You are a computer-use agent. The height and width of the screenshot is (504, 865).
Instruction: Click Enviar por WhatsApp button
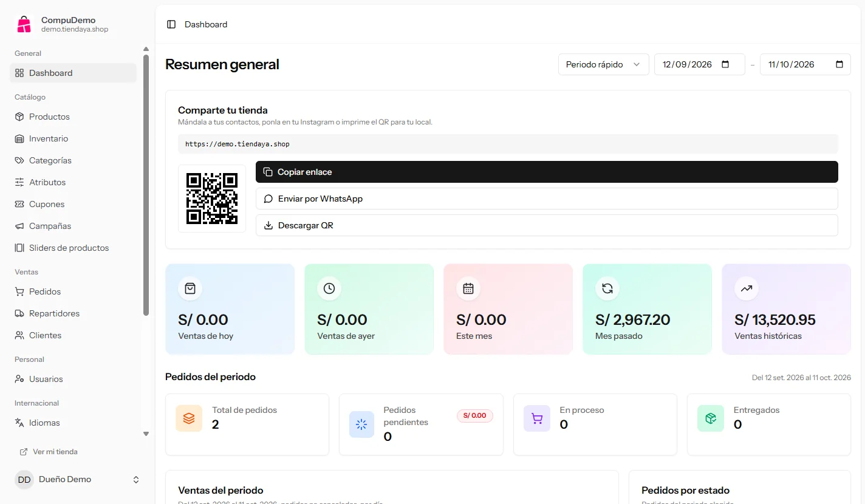[x=547, y=199]
